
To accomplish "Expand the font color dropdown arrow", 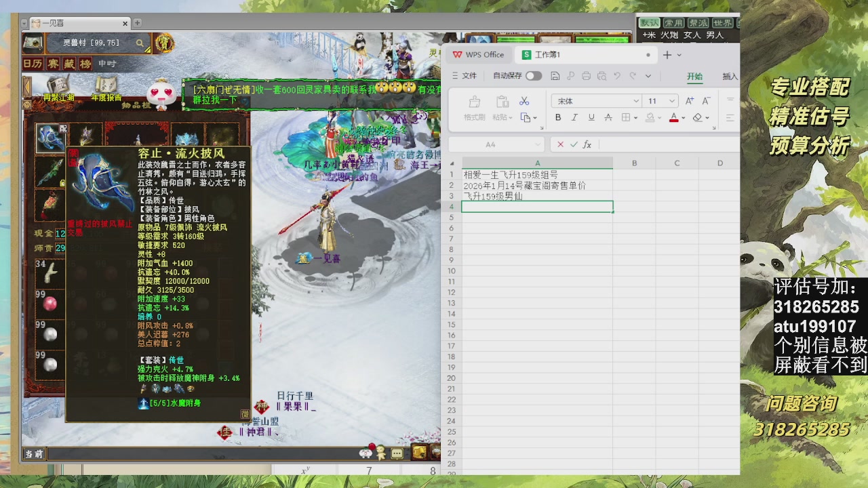I will point(683,118).
